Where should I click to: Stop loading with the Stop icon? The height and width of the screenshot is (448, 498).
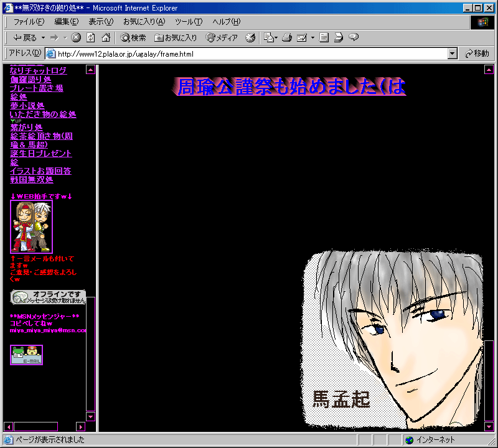point(76,38)
